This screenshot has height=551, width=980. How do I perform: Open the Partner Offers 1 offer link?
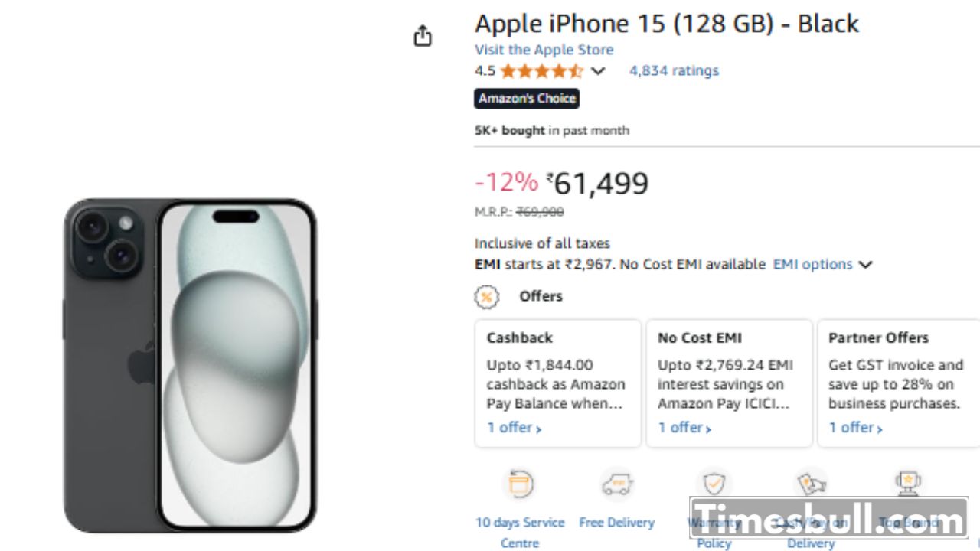855,428
